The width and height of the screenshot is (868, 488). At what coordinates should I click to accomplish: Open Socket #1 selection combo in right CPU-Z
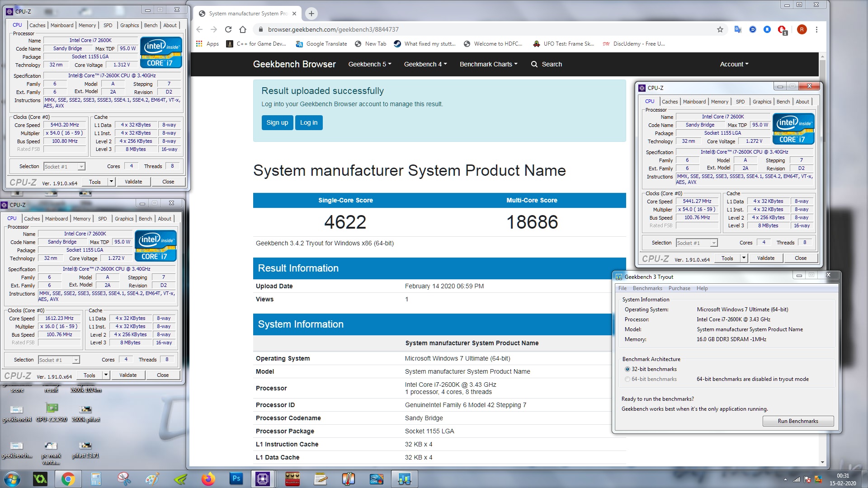click(697, 243)
